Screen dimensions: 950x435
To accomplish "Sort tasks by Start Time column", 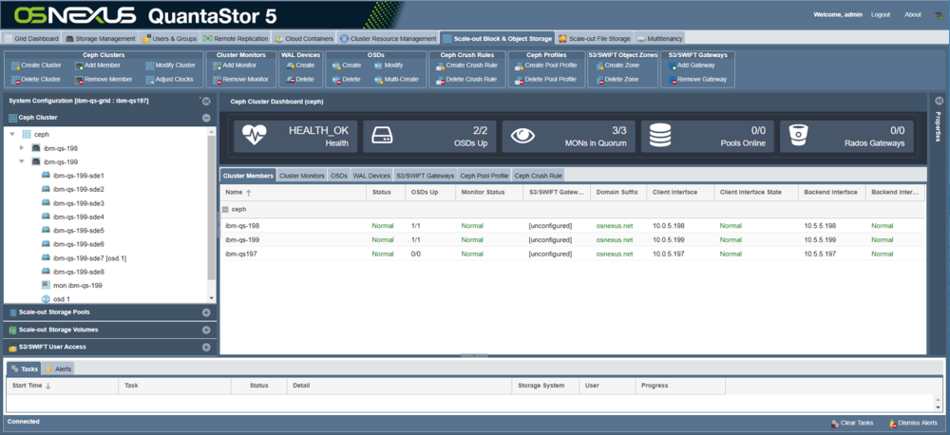I will pyautogui.click(x=62, y=385).
